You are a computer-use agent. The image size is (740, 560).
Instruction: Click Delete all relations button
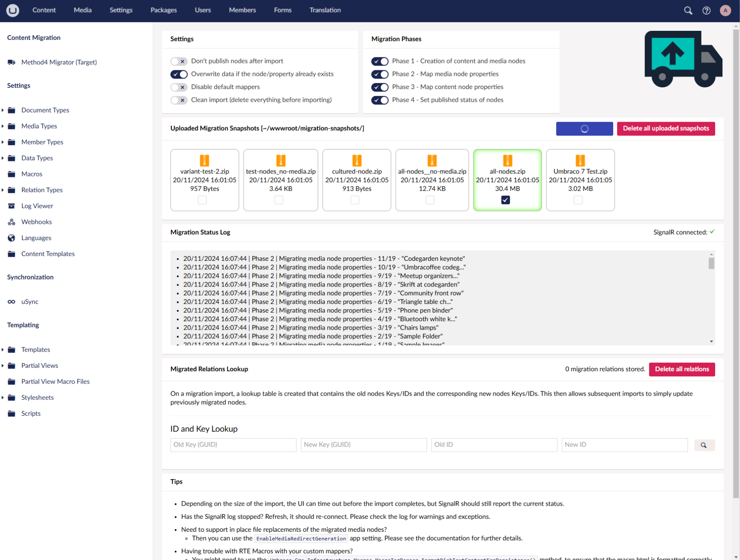(682, 369)
